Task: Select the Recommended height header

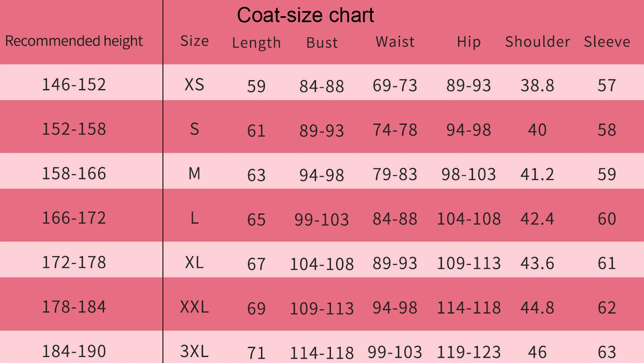Action: [74, 41]
